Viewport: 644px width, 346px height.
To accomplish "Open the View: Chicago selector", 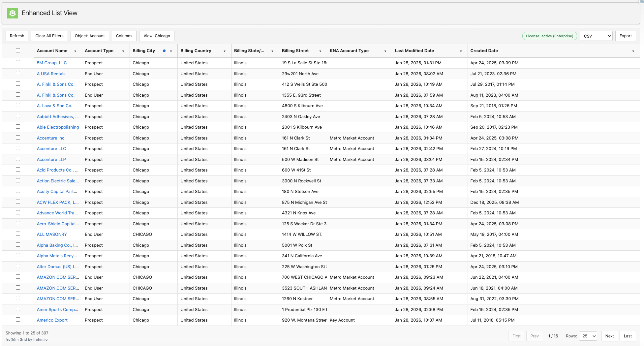I will point(157,36).
